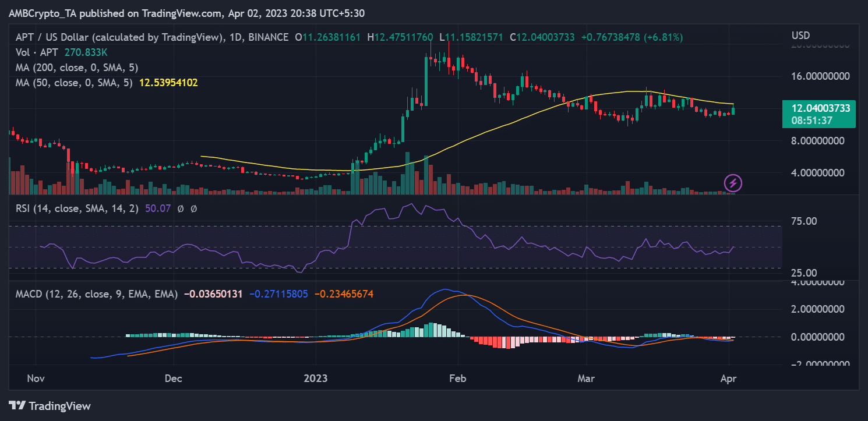Click the 2023 label on time axis

(x=316, y=378)
